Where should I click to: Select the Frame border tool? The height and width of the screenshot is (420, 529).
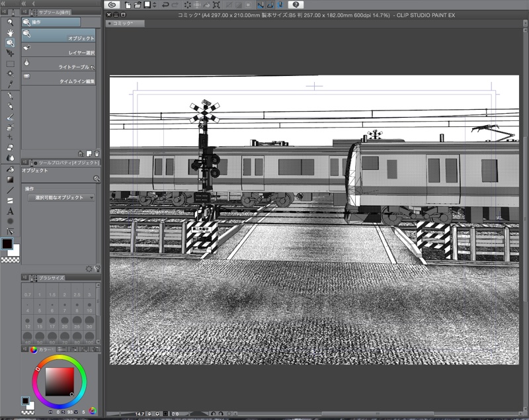coord(11,200)
